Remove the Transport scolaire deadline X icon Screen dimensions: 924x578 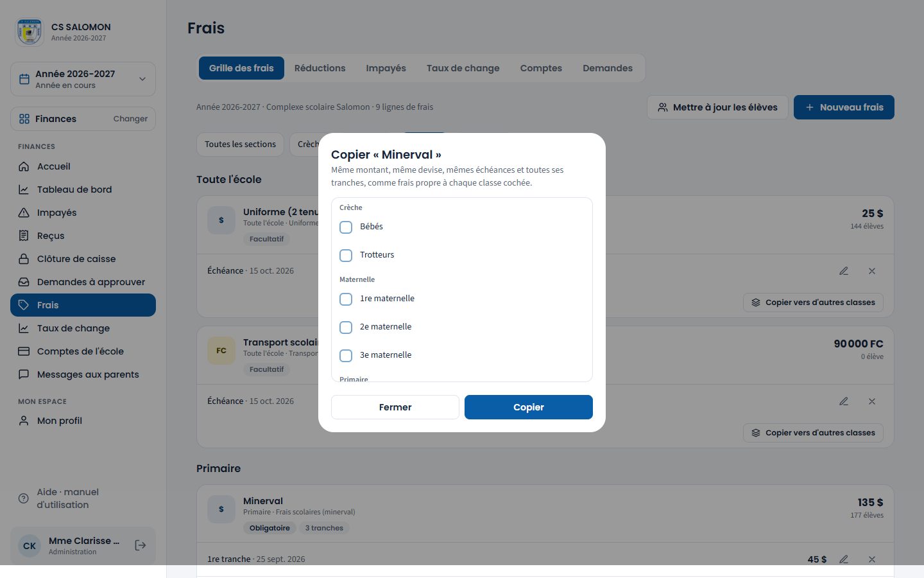pos(872,401)
